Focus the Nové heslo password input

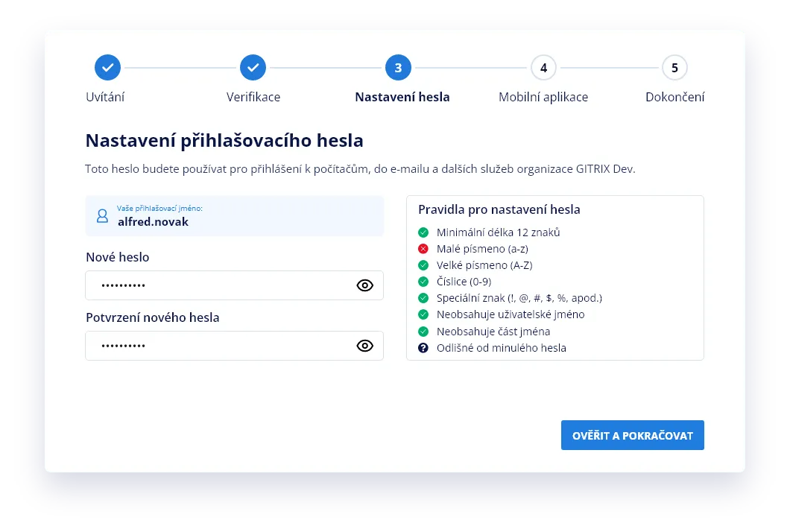tap(234, 285)
